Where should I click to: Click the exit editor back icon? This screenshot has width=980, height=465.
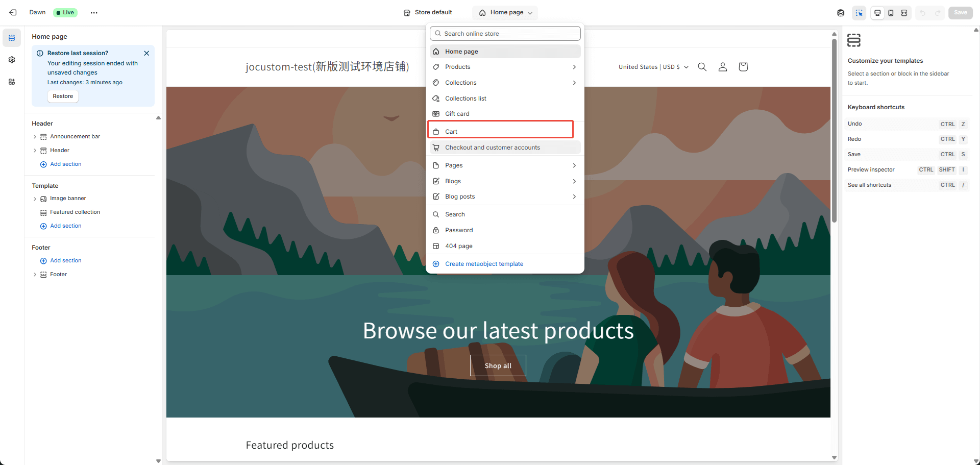13,12
